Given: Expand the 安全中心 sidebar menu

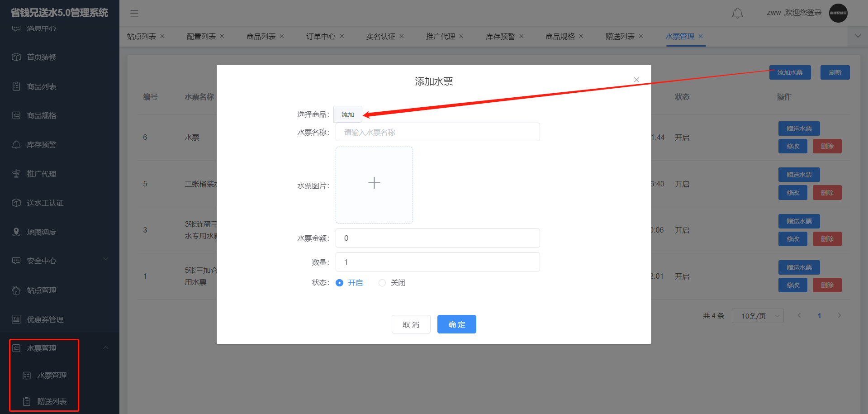Looking at the screenshot, I should click(105, 259).
